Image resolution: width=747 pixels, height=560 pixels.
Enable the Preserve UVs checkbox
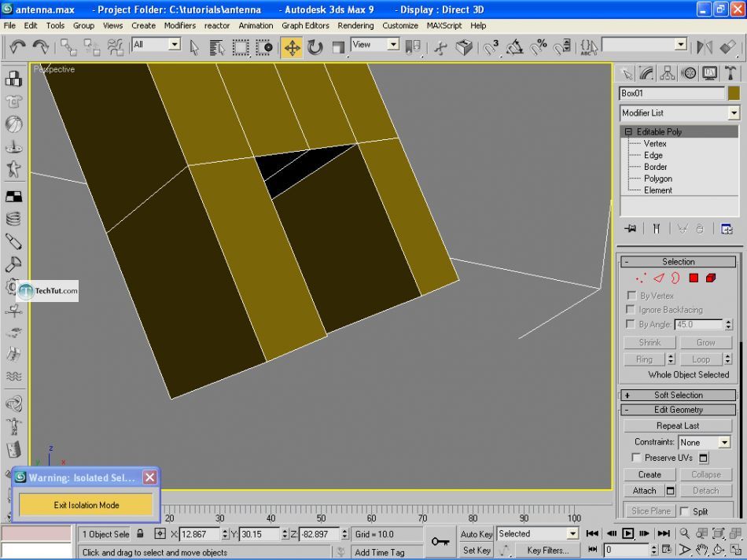636,458
